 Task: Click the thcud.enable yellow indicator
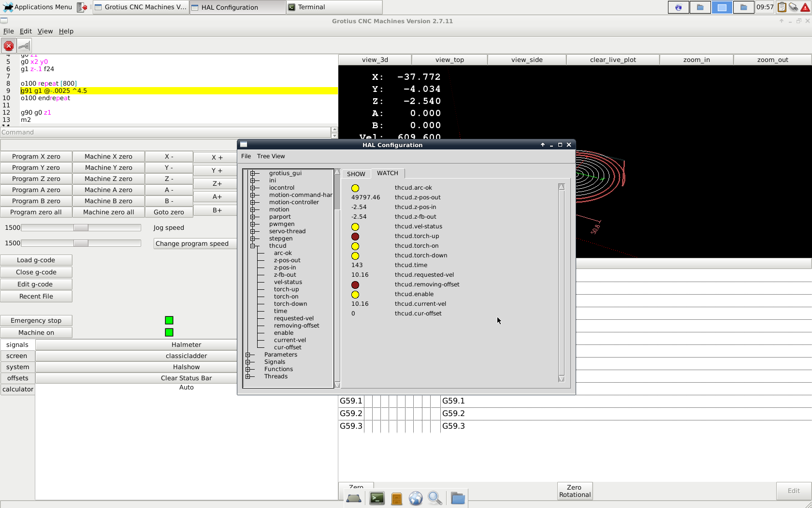tap(355, 295)
